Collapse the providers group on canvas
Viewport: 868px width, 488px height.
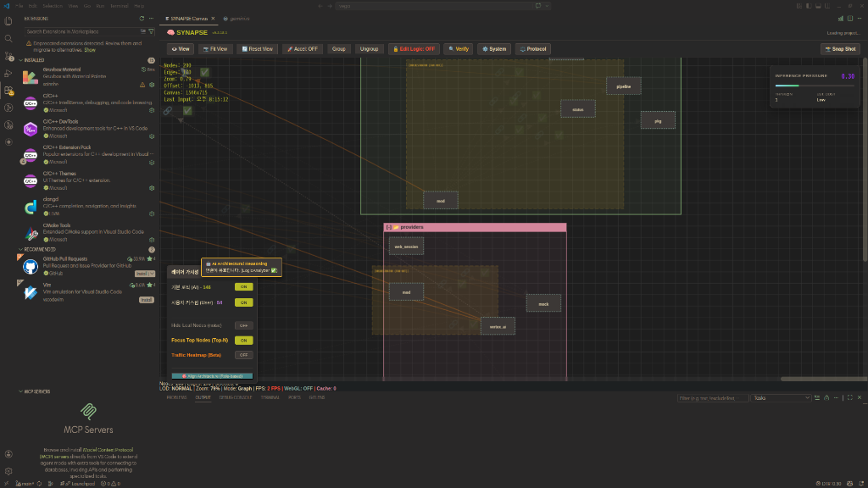click(388, 227)
